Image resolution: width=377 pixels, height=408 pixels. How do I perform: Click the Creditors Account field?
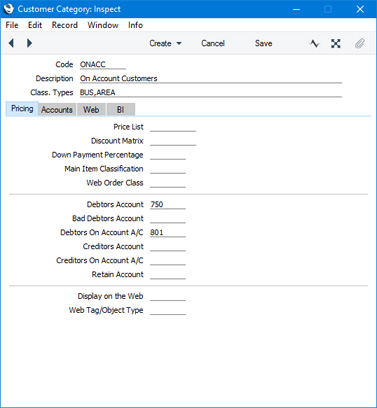click(x=168, y=247)
